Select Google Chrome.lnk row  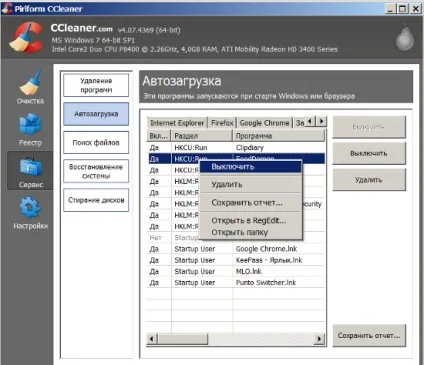[236, 249]
